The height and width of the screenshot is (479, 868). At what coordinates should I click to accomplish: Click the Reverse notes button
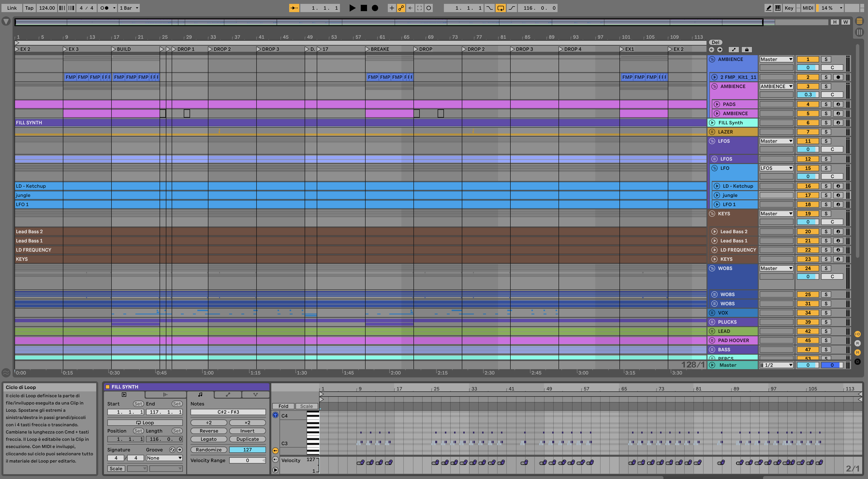[x=209, y=431]
